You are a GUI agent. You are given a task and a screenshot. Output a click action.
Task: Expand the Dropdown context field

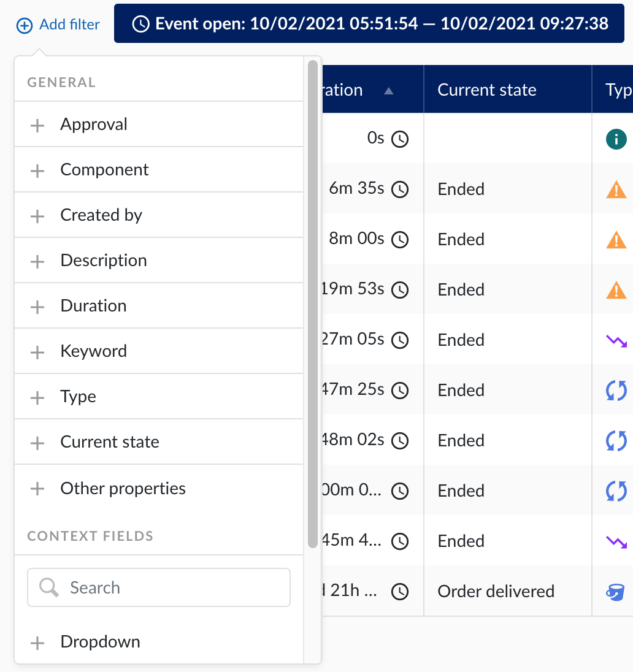100,642
